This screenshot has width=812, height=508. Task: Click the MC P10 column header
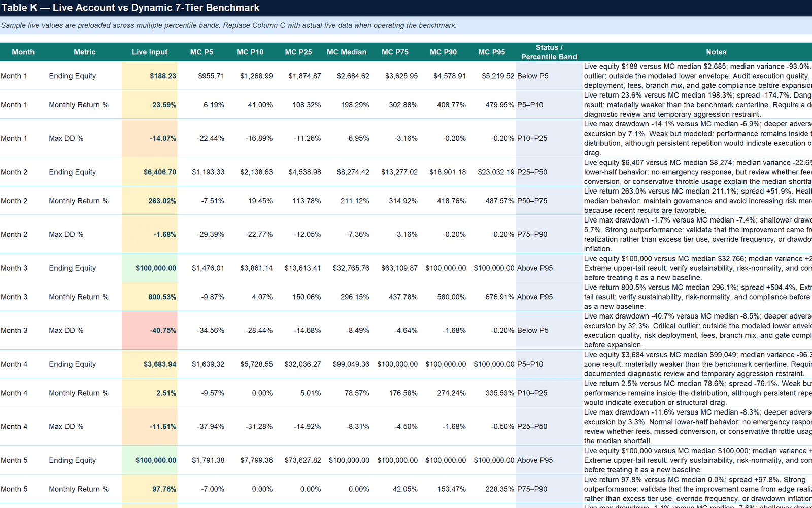[250, 52]
